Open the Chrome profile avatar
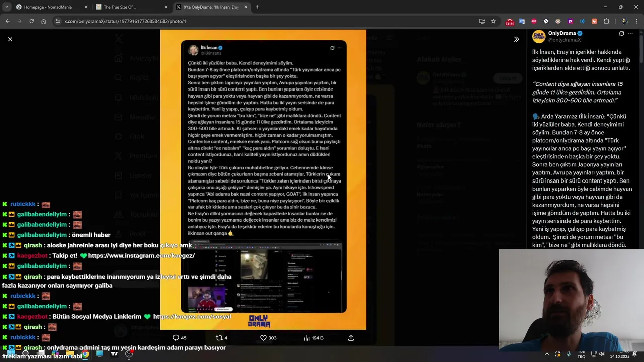The width and height of the screenshot is (644, 362). (624, 21)
